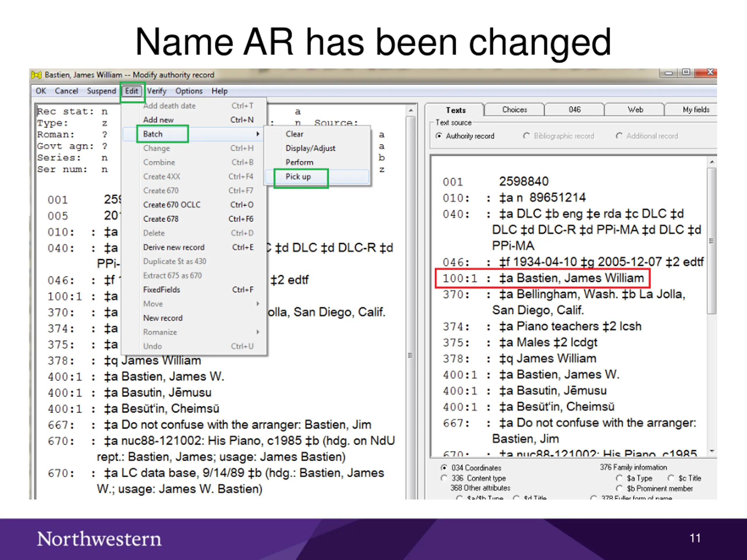Open the Help menu
The image size is (747, 560).
point(219,91)
